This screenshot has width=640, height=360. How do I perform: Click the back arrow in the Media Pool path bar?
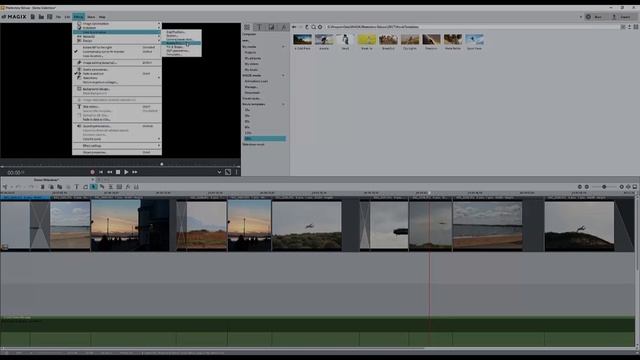[294, 27]
